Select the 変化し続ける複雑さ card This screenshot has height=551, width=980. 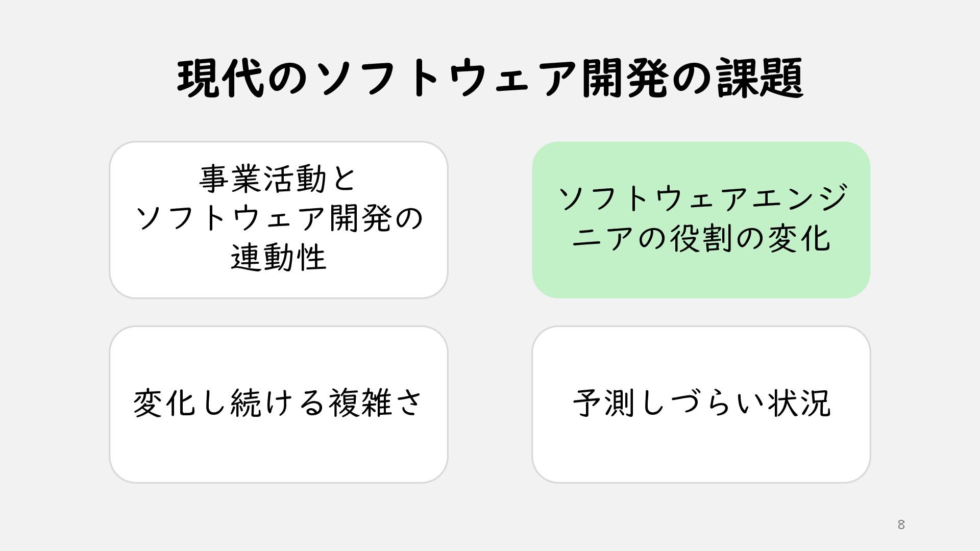tap(278, 405)
